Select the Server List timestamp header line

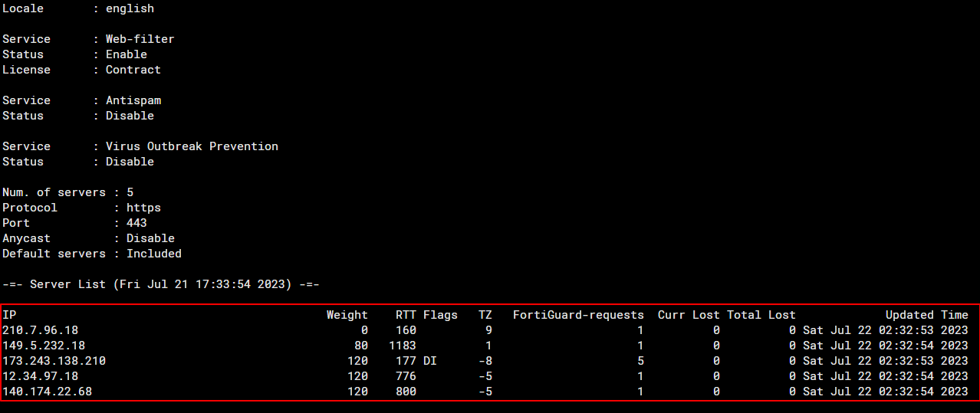pyautogui.click(x=161, y=284)
